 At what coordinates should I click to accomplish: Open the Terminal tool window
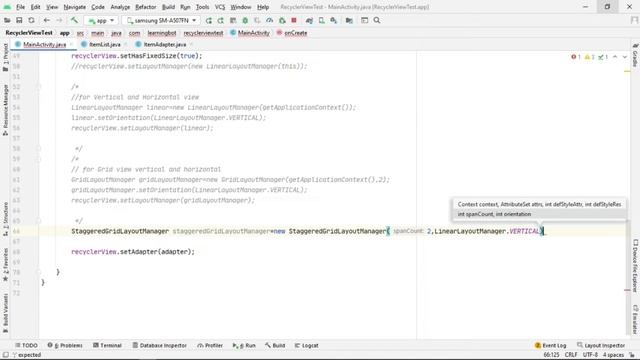(x=107, y=345)
